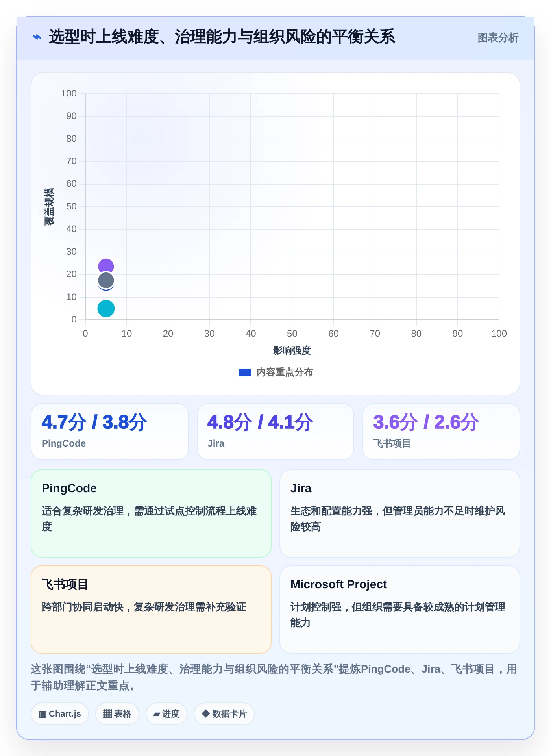Select the Jira 4.8分 / 4.1分 score card
The width and height of the screenshot is (551, 756).
[x=275, y=432]
